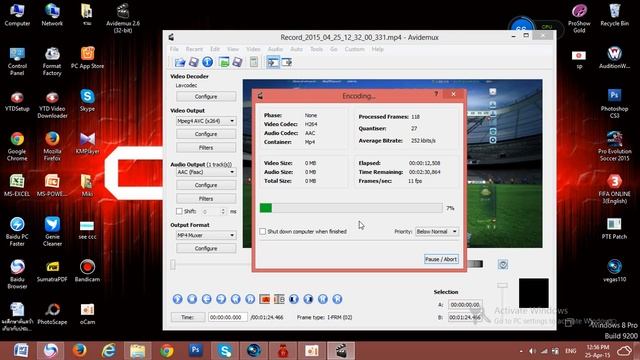Open the Audio menu
Viewport: 640px width, 360px height.
275,49
